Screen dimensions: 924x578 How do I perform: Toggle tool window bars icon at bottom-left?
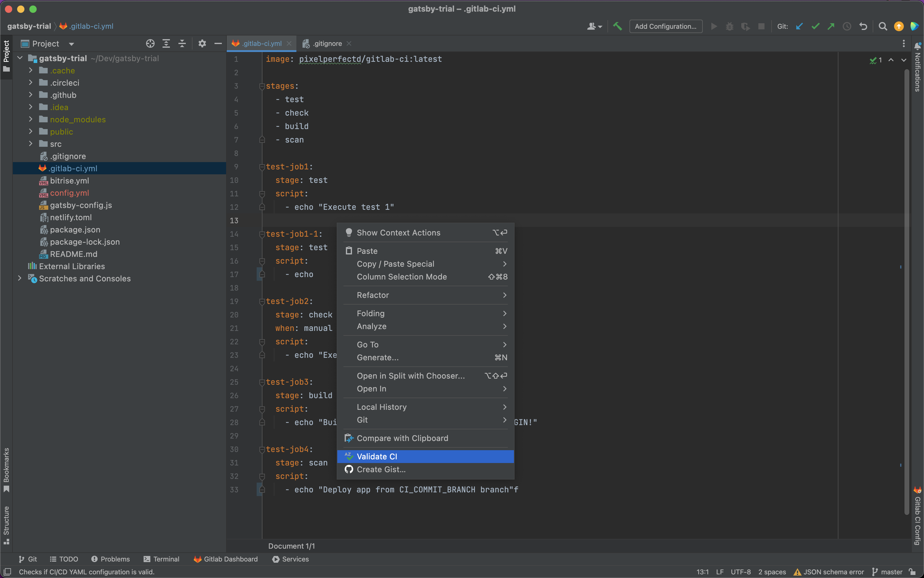pos(7,572)
